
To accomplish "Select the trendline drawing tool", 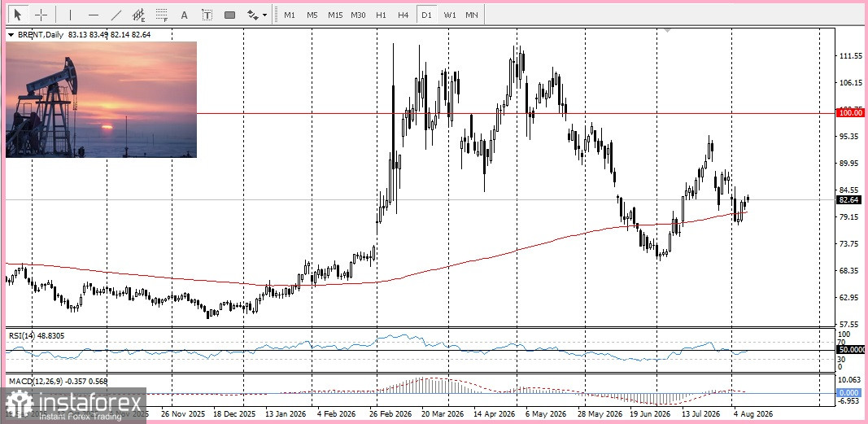I will [116, 15].
